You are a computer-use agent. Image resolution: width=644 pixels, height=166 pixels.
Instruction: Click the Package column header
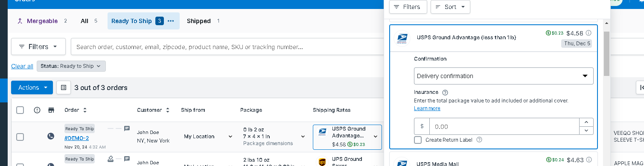pyautogui.click(x=251, y=110)
